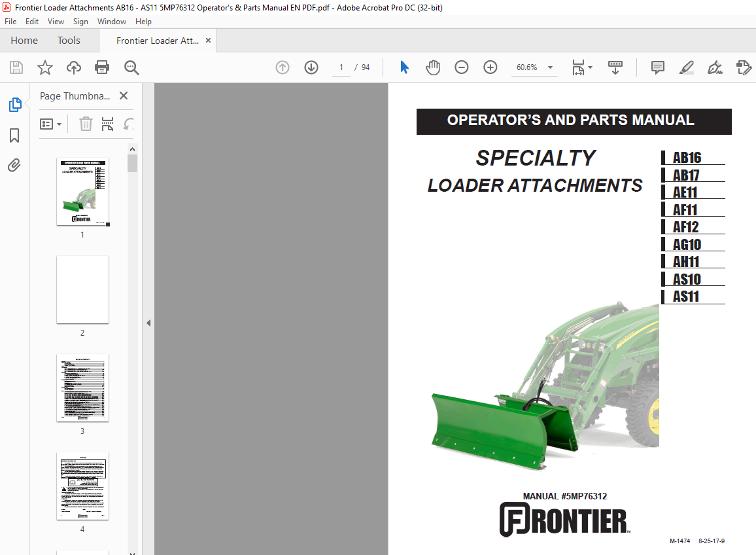Open the Window menu
The width and height of the screenshot is (756, 555).
click(x=112, y=21)
